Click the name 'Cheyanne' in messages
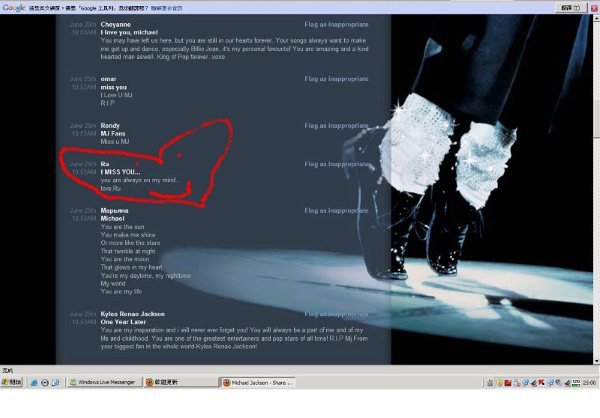The width and height of the screenshot is (600, 418). point(116,24)
